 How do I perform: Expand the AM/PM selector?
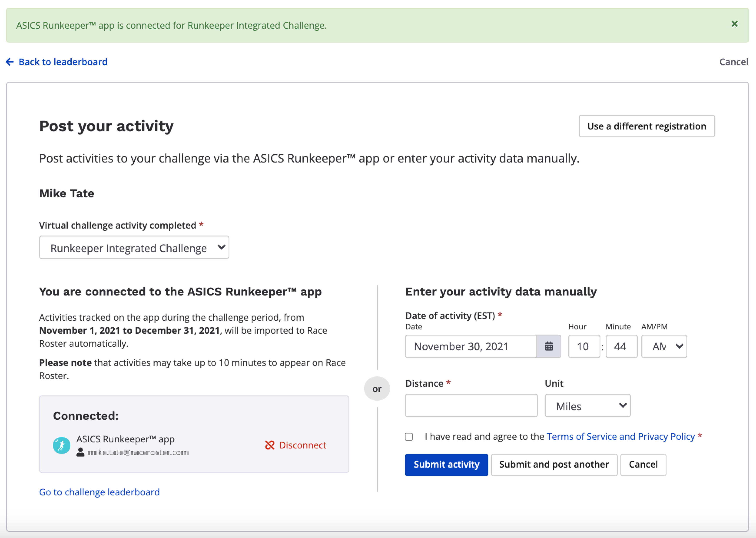tap(664, 346)
